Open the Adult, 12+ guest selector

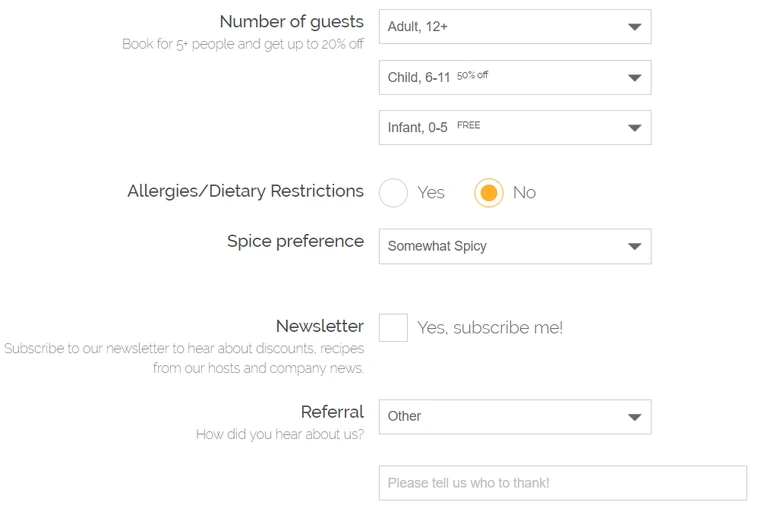(x=500, y=27)
